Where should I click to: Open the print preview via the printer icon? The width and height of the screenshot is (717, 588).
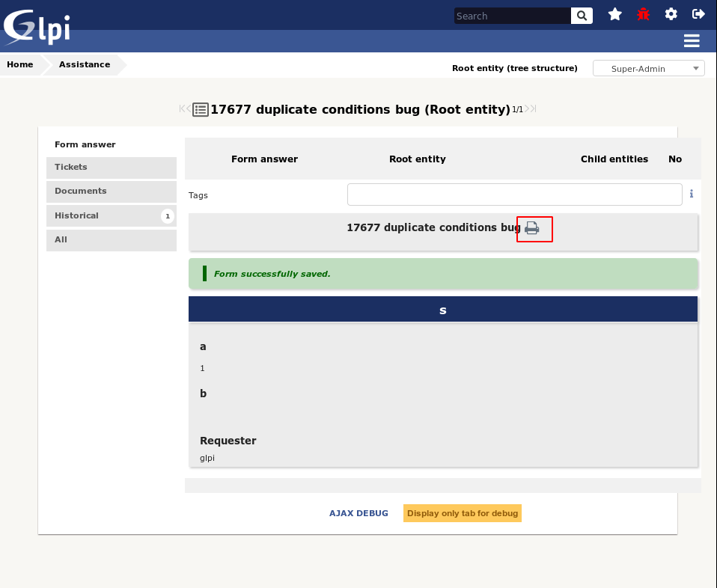click(x=534, y=230)
